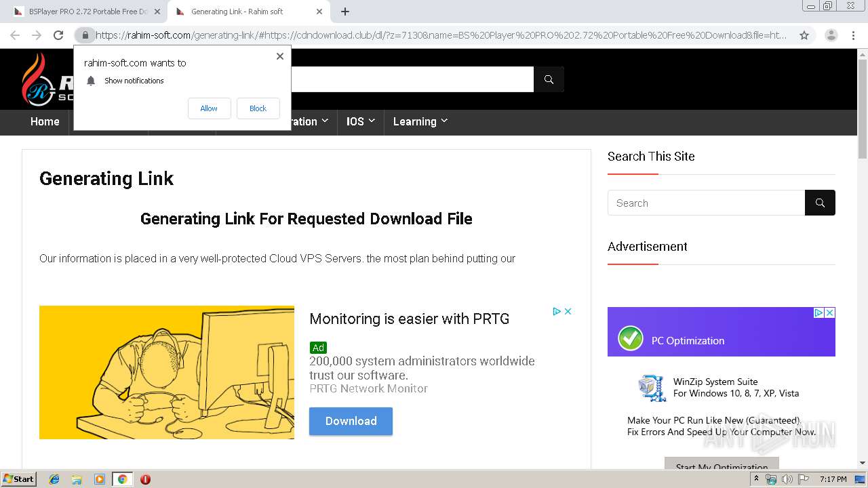Screen dimensions: 868x488
Task: Bookmark this page with the star icon
Action: (804, 35)
